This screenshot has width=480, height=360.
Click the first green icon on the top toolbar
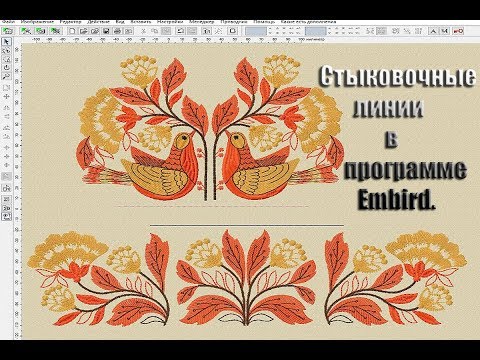[7, 31]
